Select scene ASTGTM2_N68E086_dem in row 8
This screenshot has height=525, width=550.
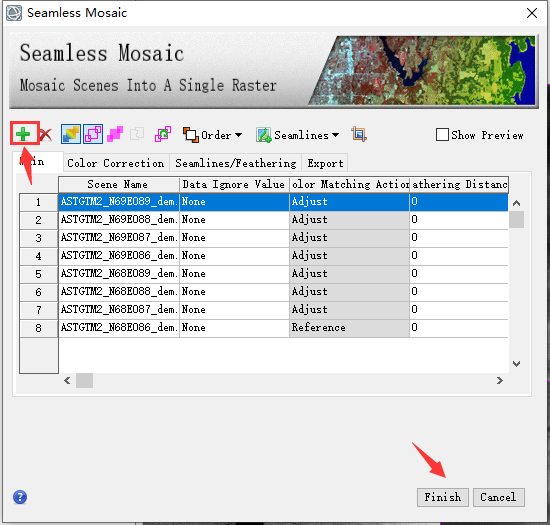tap(119, 328)
